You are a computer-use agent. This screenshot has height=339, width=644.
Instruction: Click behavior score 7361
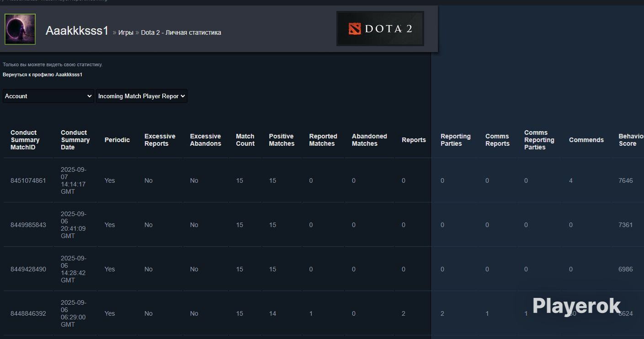[x=626, y=225]
